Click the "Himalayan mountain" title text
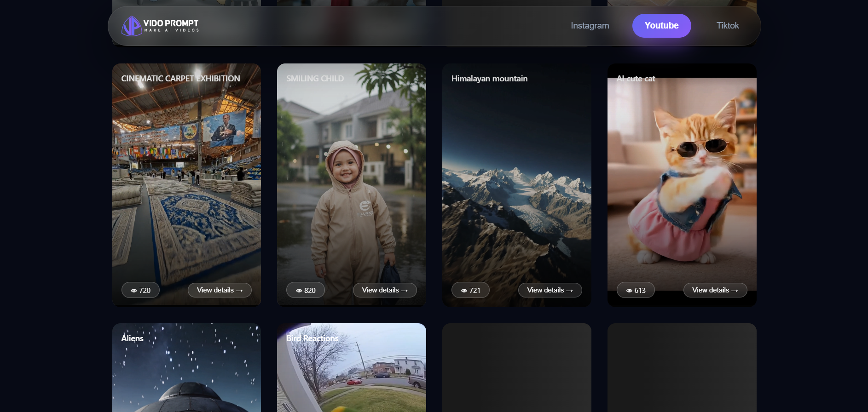Viewport: 868px width, 412px height. pos(489,79)
